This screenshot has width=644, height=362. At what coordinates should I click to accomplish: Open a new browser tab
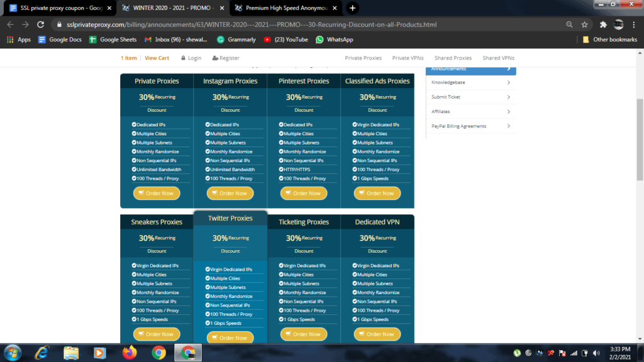pos(352,8)
